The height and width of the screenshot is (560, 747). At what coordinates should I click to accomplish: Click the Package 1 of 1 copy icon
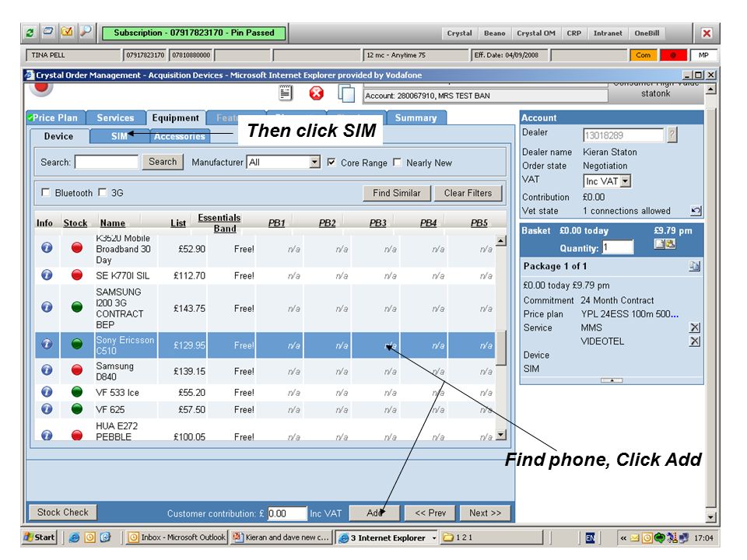click(695, 266)
